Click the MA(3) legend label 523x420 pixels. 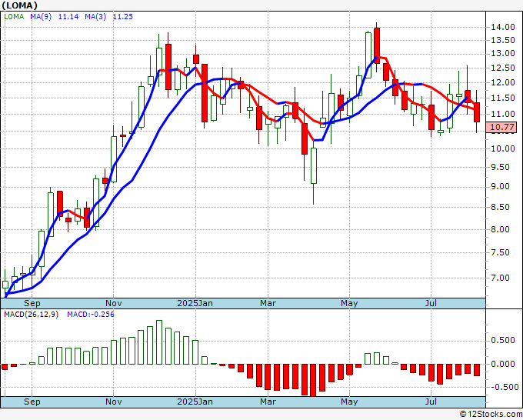tap(95, 17)
